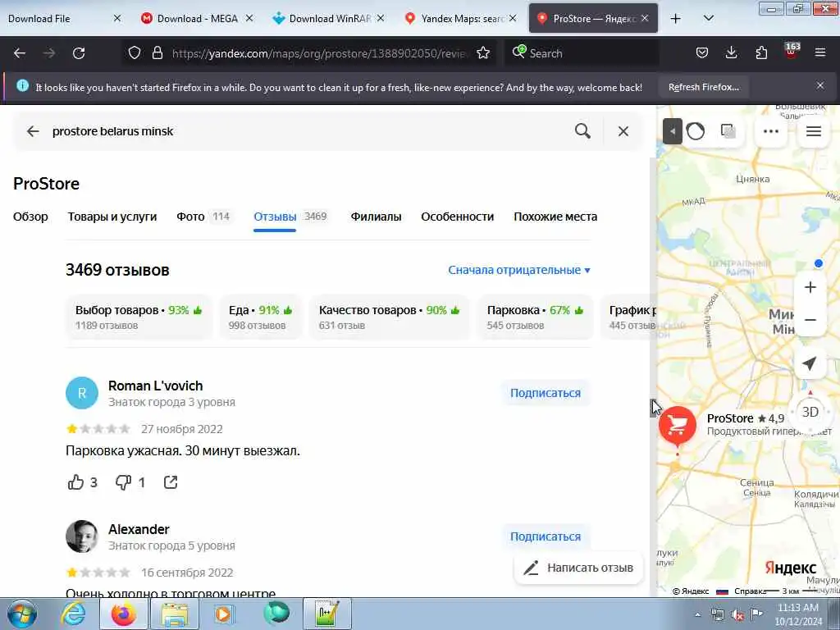Click the Справка link on the map
The height and width of the screenshot is (630, 840).
point(750,591)
